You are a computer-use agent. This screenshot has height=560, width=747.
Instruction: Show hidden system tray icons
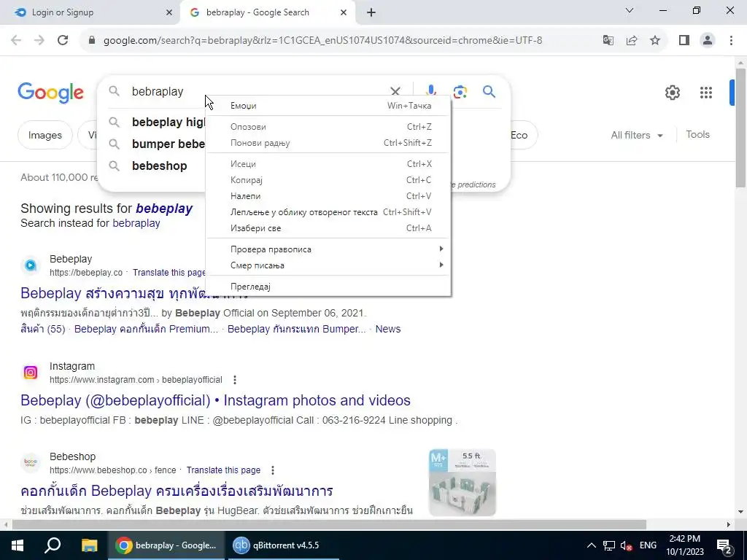[591, 545]
